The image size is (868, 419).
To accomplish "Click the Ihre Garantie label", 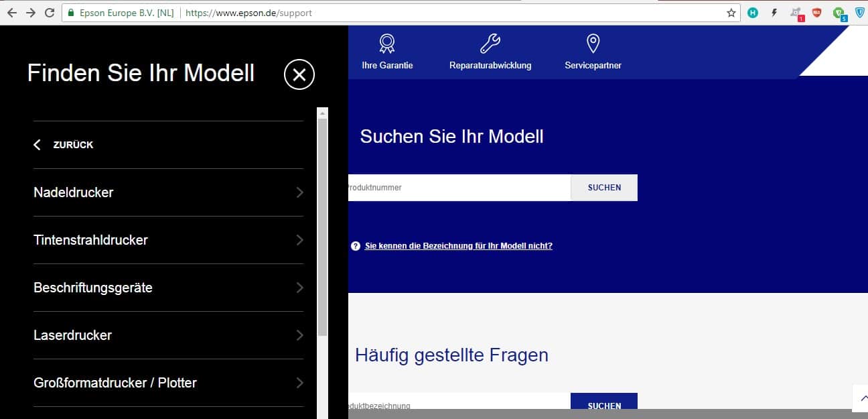I will pyautogui.click(x=387, y=66).
